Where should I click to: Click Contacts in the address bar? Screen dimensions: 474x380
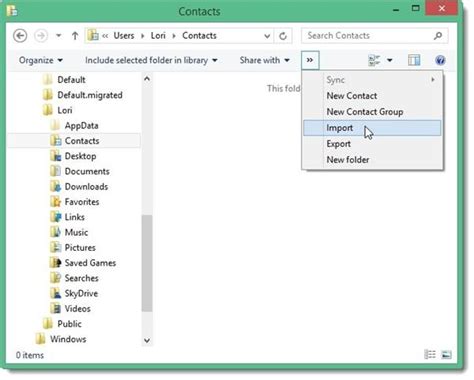coord(199,36)
